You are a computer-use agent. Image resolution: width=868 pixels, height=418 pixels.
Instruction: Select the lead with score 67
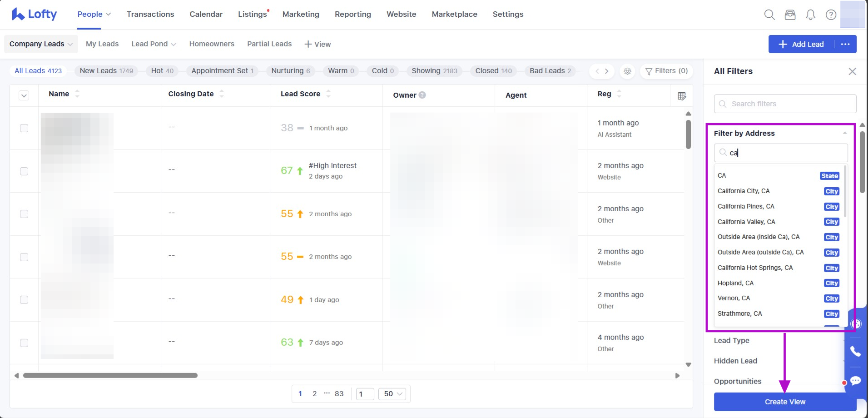tap(24, 171)
